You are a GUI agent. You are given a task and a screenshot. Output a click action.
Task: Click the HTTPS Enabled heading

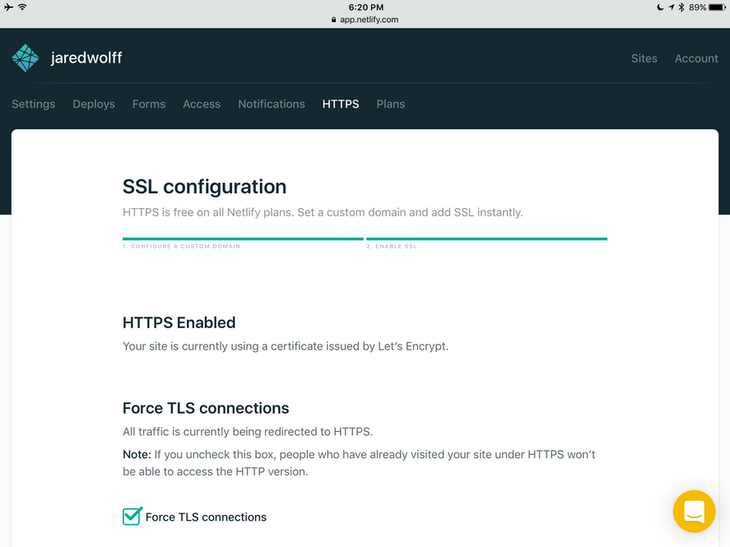click(179, 322)
